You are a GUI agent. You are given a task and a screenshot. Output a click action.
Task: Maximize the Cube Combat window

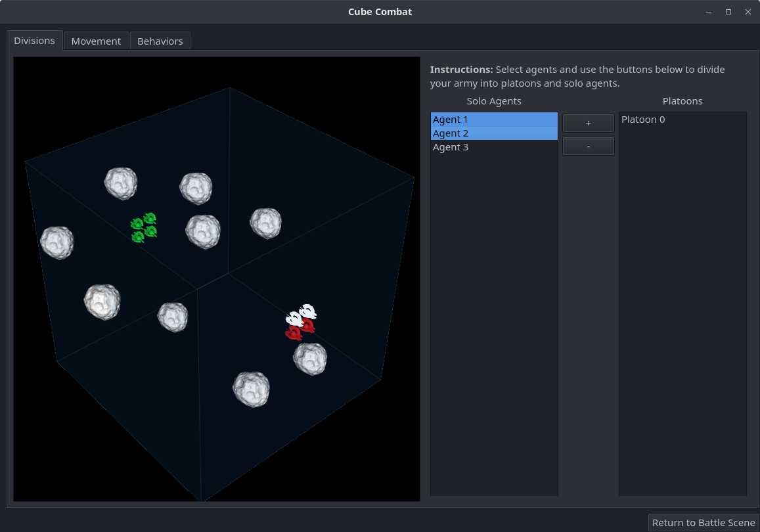(x=728, y=12)
